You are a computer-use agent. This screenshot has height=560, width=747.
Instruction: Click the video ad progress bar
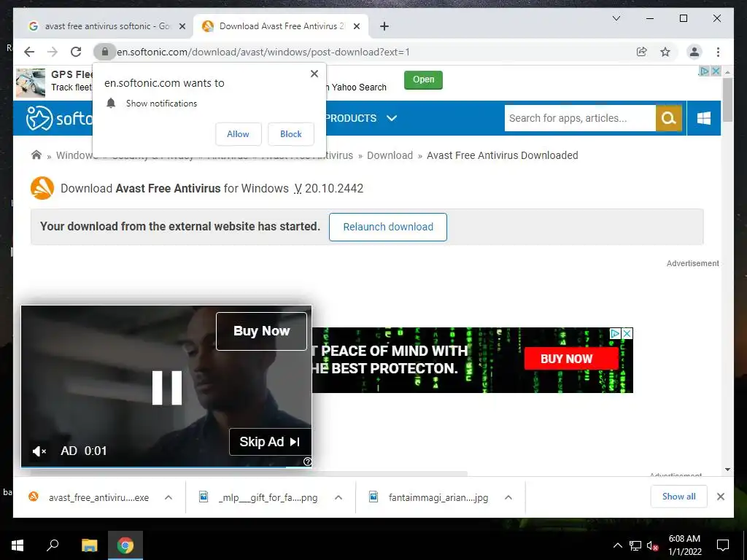(166, 467)
